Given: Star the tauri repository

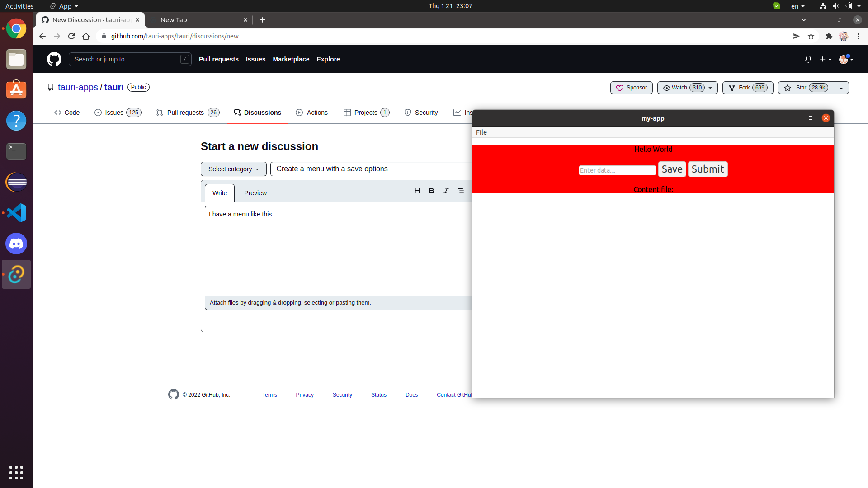Looking at the screenshot, I should tap(806, 88).
